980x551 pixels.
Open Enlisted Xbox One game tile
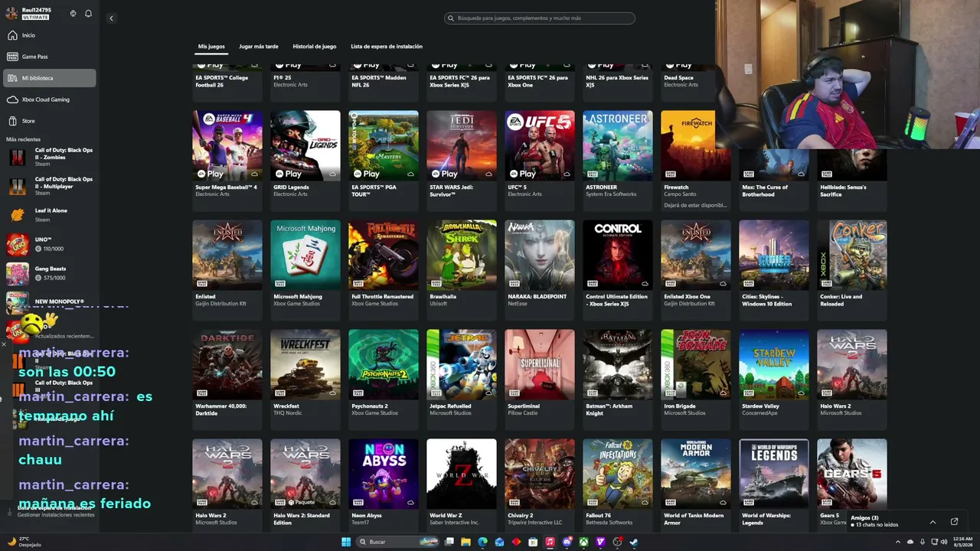coord(696,270)
